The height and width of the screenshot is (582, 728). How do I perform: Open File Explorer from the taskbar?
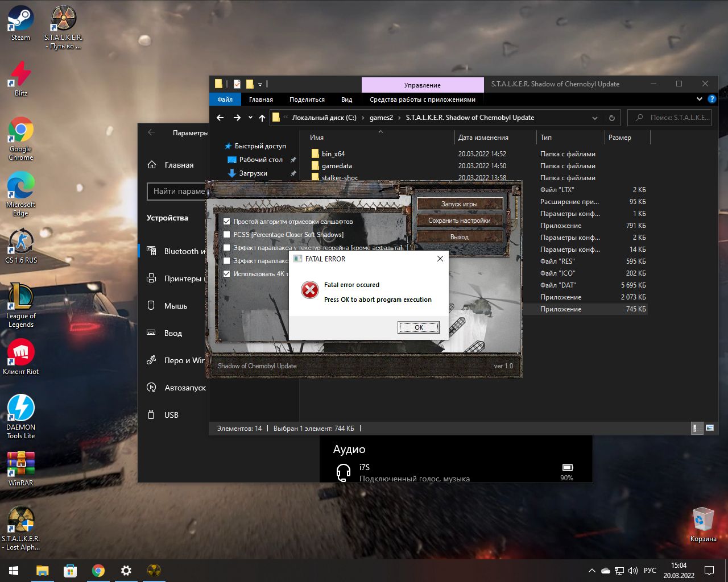pyautogui.click(x=43, y=570)
